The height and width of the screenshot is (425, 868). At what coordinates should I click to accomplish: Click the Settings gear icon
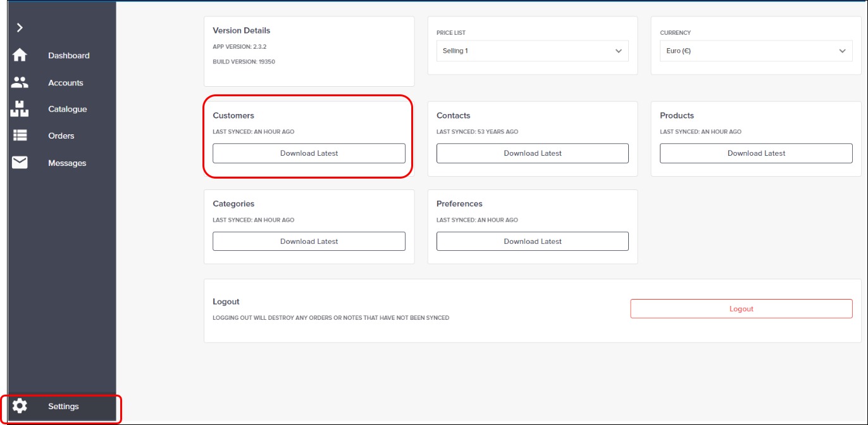click(x=20, y=406)
